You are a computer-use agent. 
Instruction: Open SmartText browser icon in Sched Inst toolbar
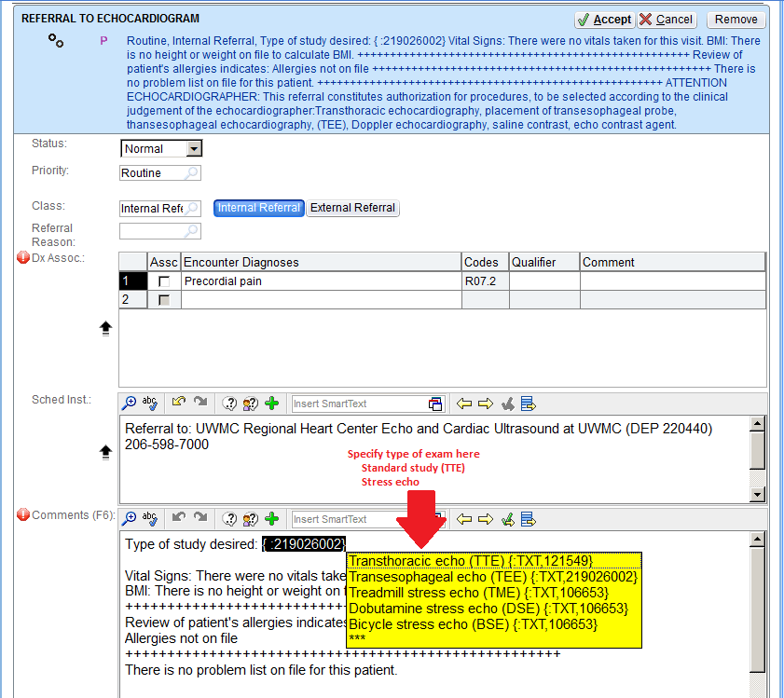[435, 404]
